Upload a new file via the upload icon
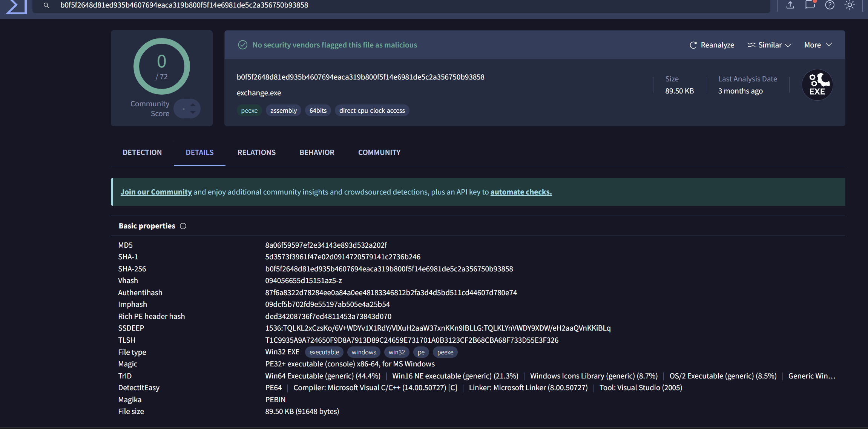 tap(790, 5)
